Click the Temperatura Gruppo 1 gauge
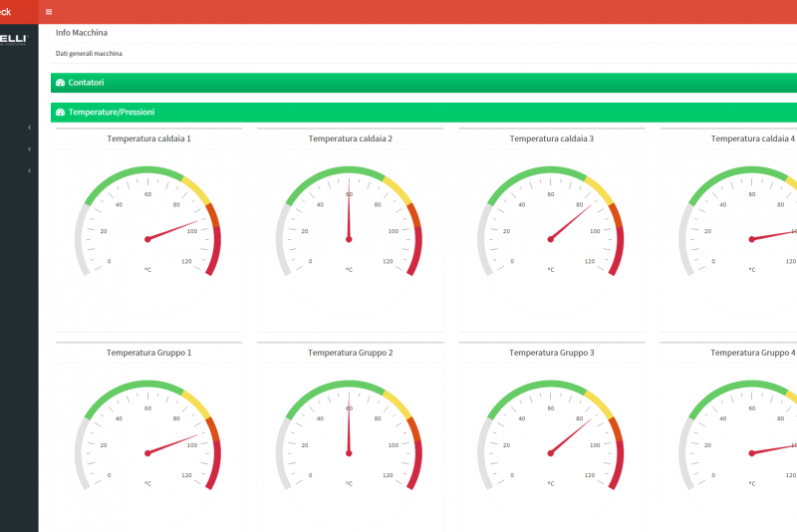 coord(147,435)
